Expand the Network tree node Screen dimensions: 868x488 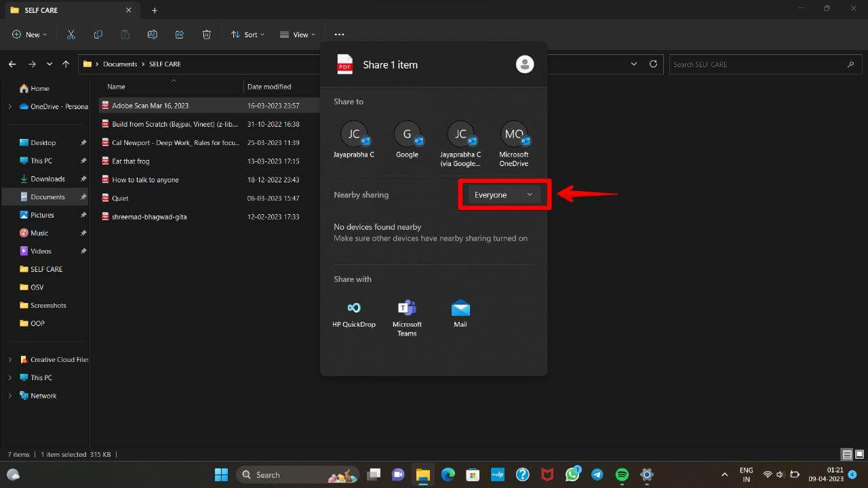(x=9, y=396)
